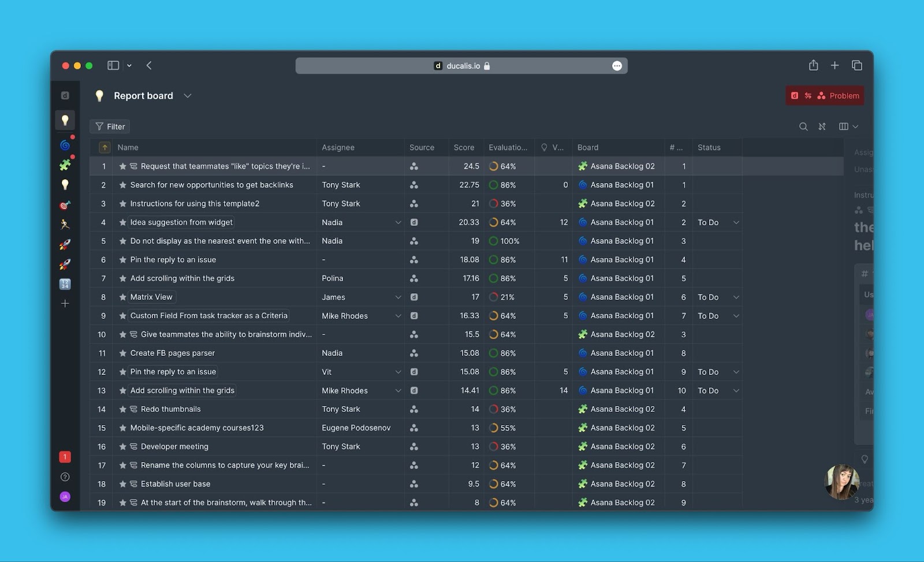Open the help question mark icon
The height and width of the screenshot is (562, 924).
click(x=65, y=477)
